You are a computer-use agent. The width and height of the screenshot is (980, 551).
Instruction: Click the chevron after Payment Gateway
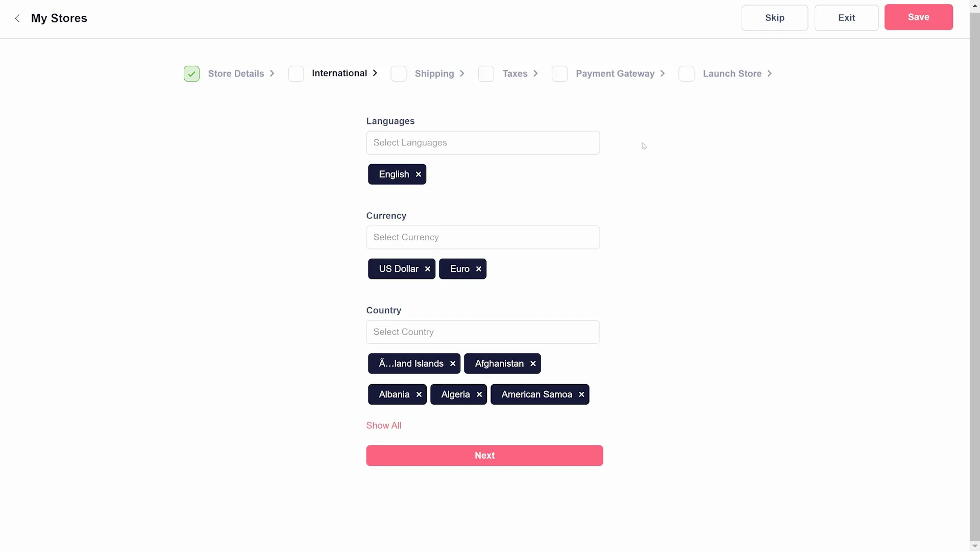point(663,73)
